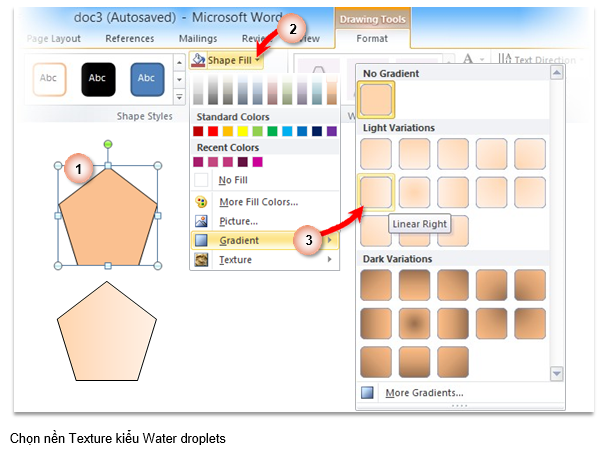This screenshot has width=610, height=453.
Task: Click the More Gradients icon
Action: tap(368, 393)
